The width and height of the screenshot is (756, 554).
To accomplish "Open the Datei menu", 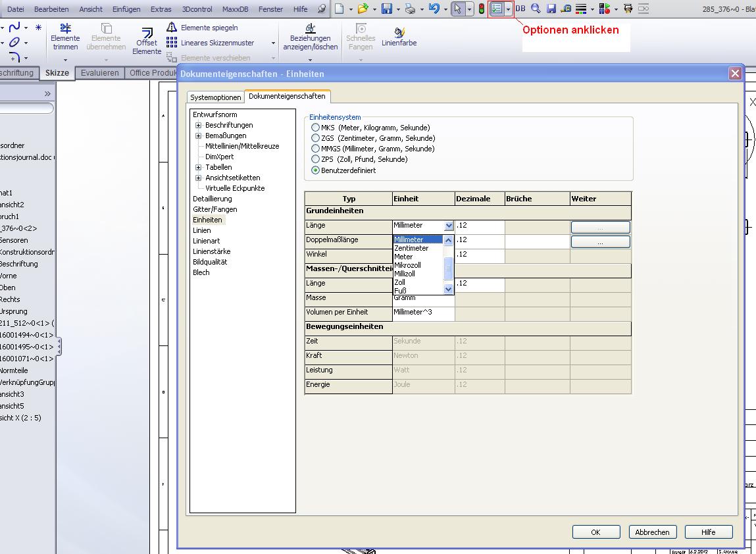I will click(x=15, y=9).
